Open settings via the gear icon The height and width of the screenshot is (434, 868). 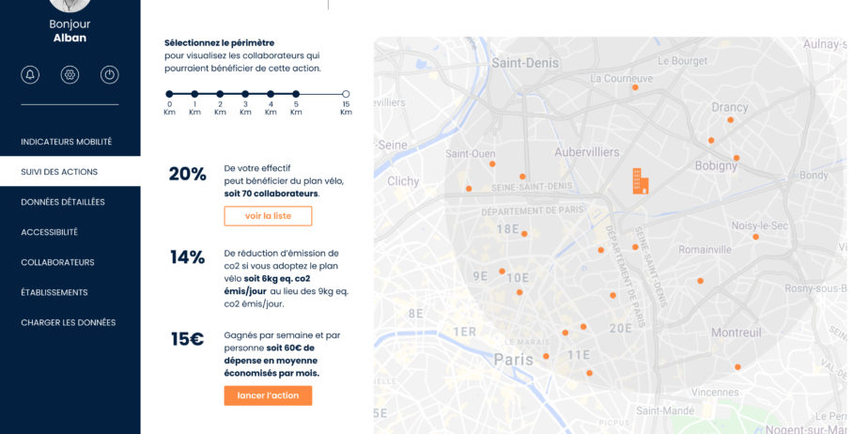point(70,75)
